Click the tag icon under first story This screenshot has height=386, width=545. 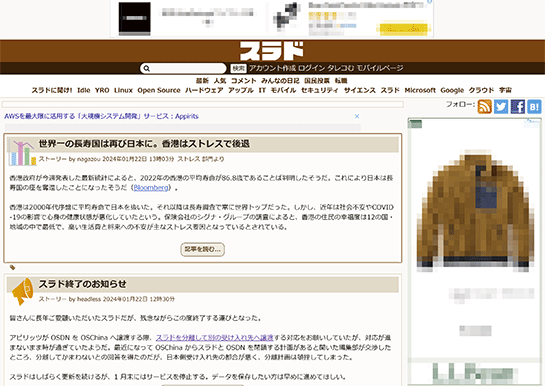tap(12, 267)
